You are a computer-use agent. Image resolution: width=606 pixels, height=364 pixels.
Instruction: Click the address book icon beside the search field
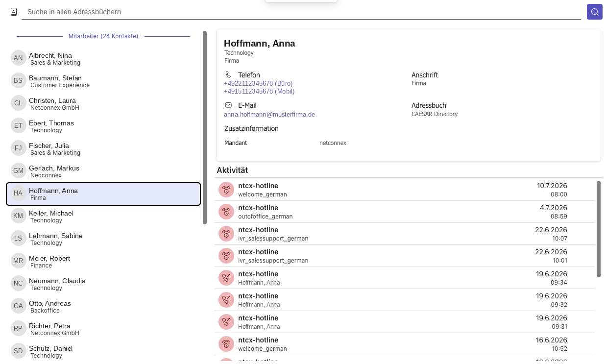tap(14, 12)
